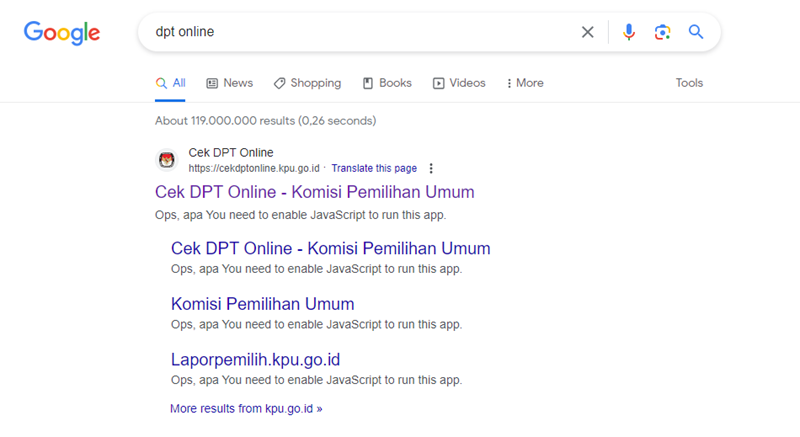Image resolution: width=800 pixels, height=437 pixels.
Task: Open three-dot menu beside Translate this page
Action: 431,168
